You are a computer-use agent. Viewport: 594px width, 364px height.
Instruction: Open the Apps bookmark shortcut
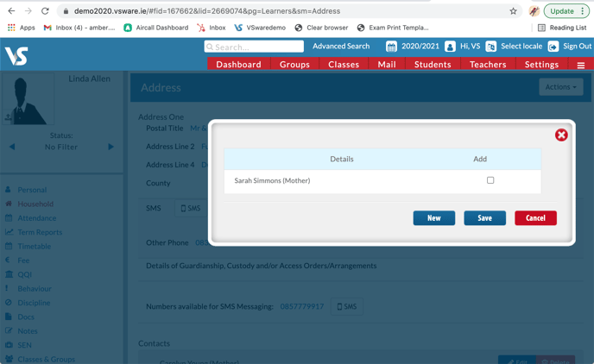tap(22, 28)
